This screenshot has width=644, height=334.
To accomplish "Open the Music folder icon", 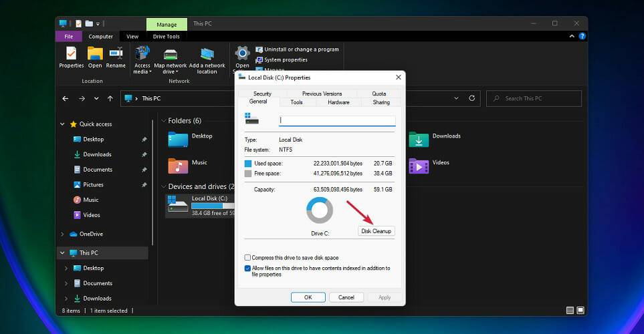I will click(x=178, y=166).
